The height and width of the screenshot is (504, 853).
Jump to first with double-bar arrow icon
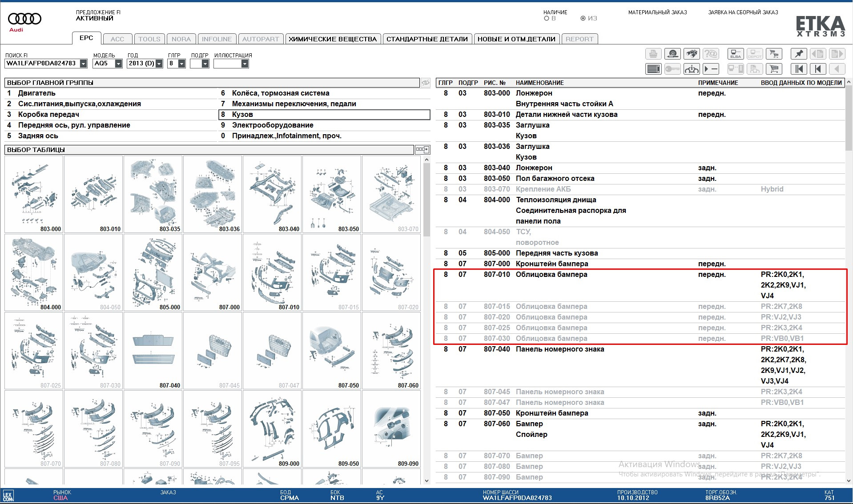pyautogui.click(x=799, y=69)
